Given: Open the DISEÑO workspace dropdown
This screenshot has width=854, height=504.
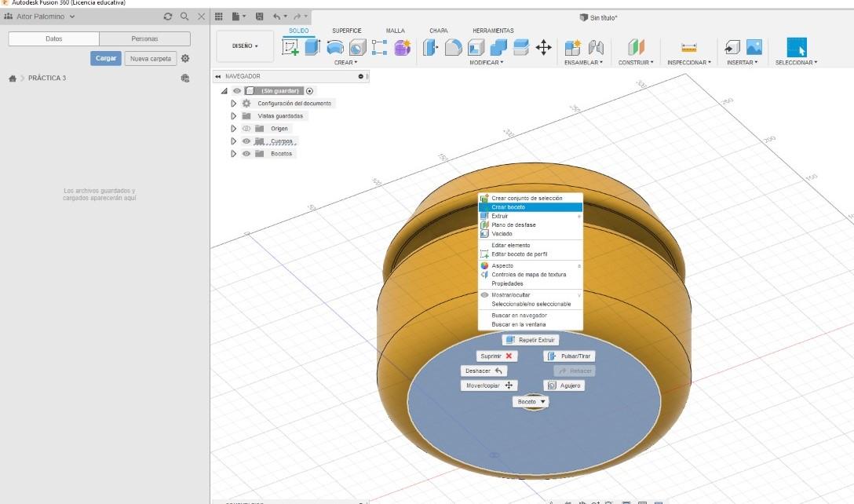Looking at the screenshot, I should 245,46.
